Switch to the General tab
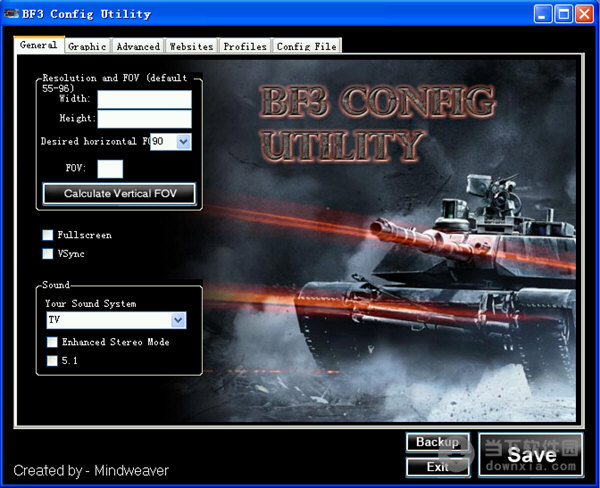Screen dimensions: 600x488 (39, 45)
